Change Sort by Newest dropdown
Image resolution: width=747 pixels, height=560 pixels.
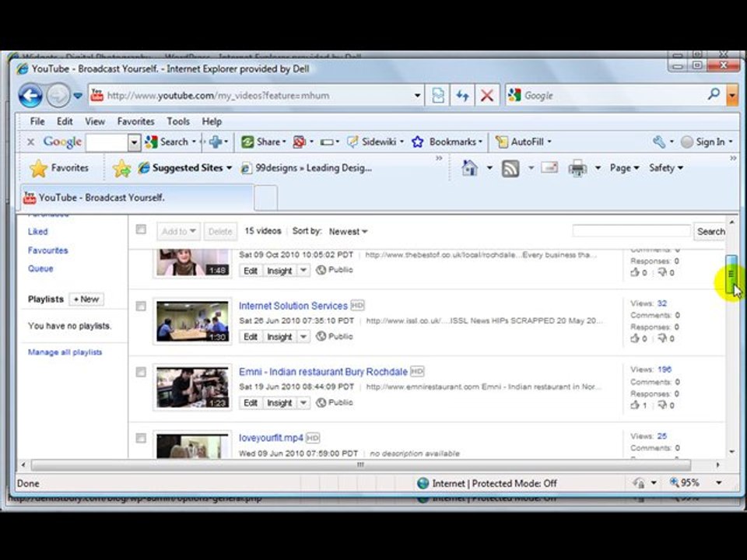click(349, 232)
